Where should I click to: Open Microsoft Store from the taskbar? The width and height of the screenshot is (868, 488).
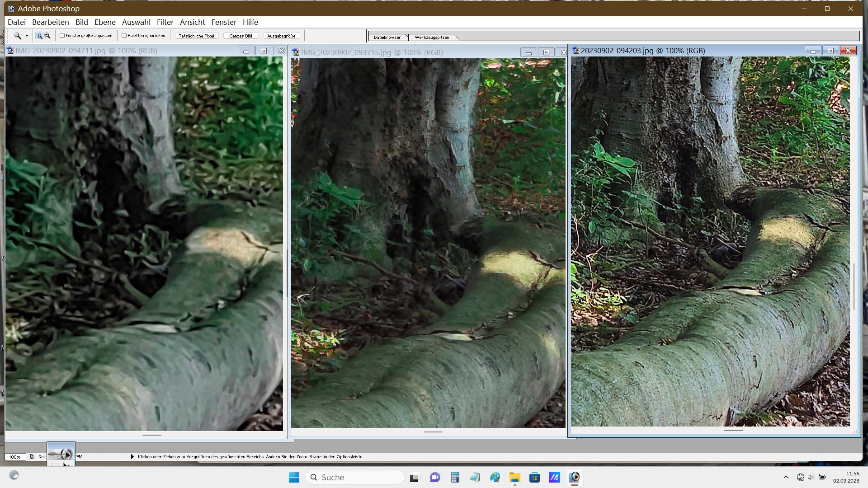click(534, 477)
